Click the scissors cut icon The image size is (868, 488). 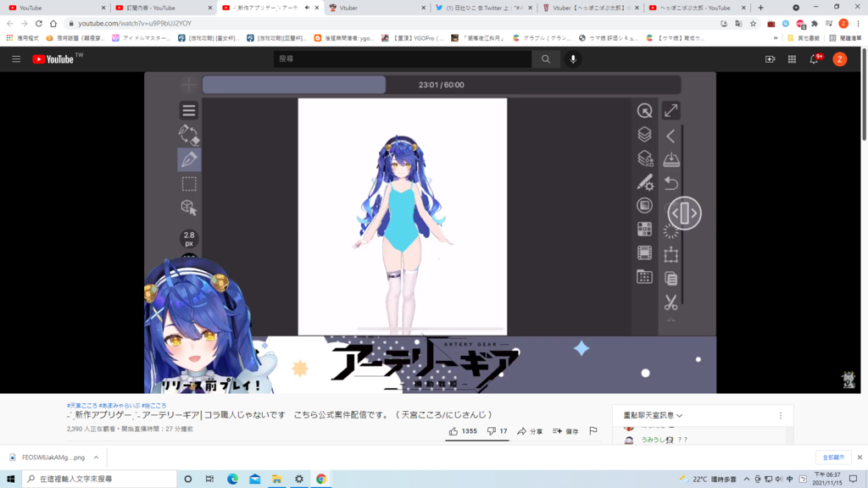tap(671, 302)
